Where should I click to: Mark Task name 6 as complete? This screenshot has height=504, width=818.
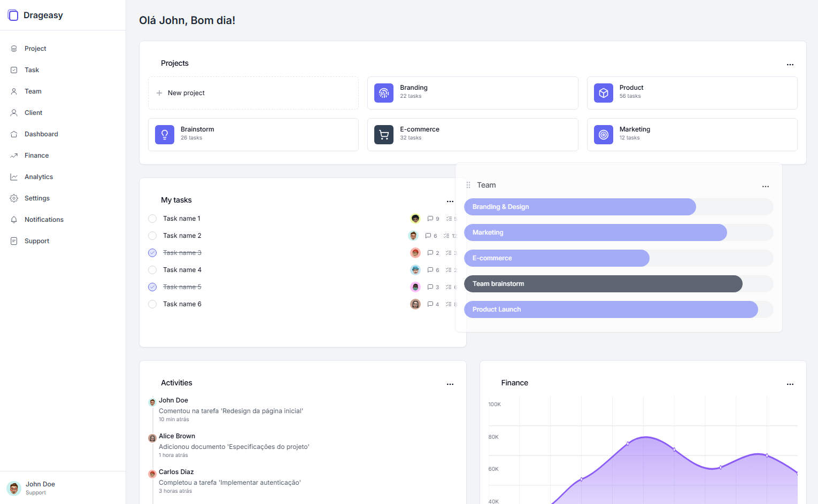[x=152, y=304]
